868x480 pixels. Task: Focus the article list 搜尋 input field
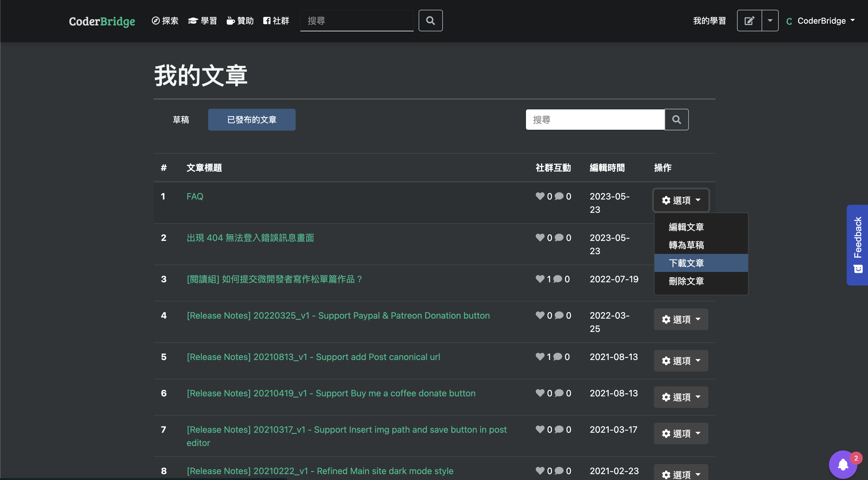coord(595,120)
